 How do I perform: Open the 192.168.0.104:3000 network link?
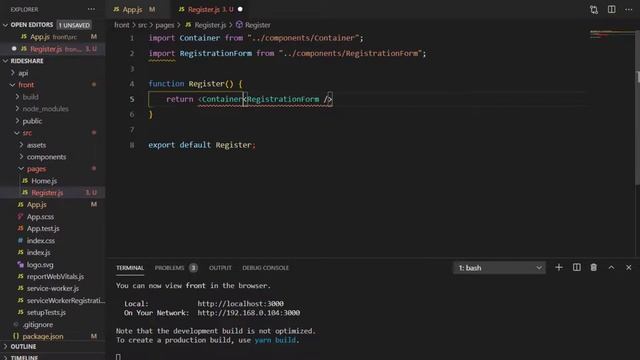[x=249, y=313]
